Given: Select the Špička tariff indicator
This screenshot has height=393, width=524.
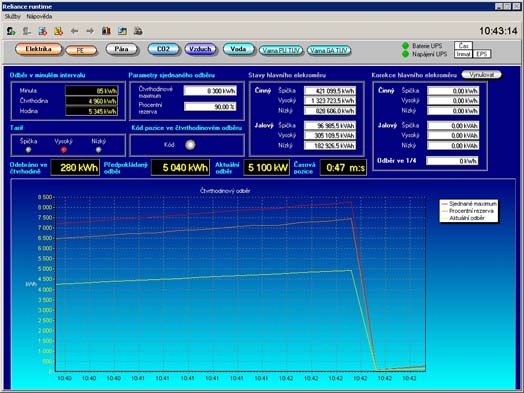Looking at the screenshot, I should (x=28, y=150).
